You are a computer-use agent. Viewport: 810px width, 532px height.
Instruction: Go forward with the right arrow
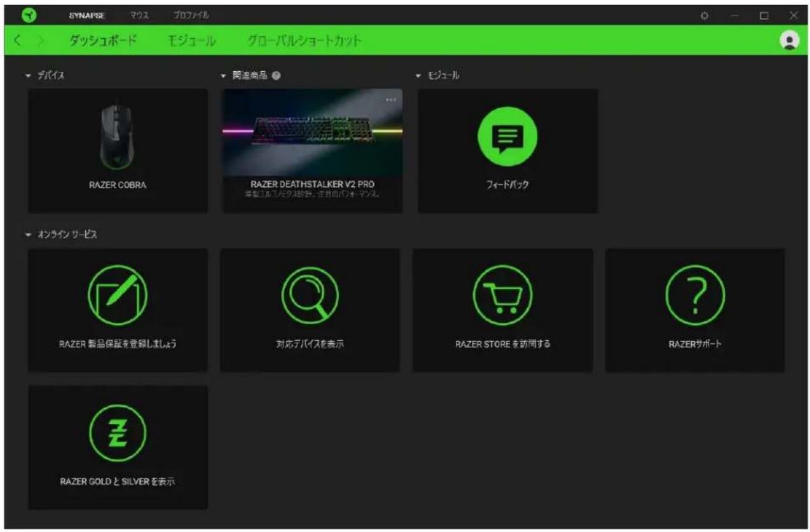(40, 41)
